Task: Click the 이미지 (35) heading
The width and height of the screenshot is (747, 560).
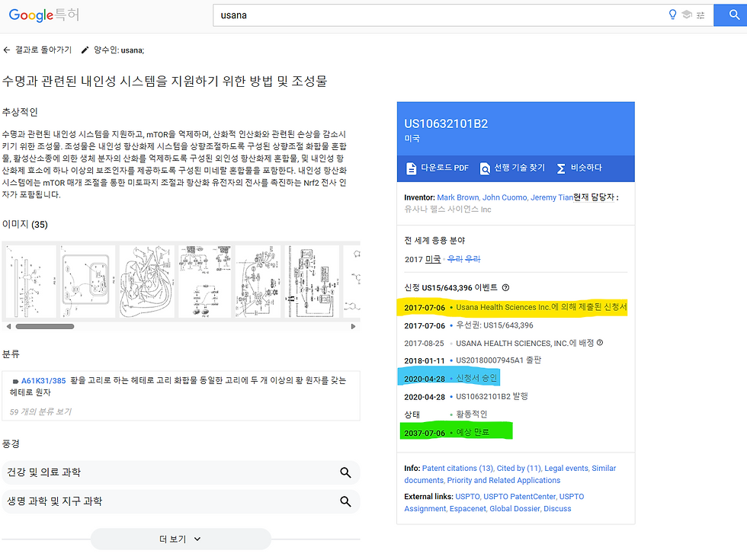Action: [24, 224]
